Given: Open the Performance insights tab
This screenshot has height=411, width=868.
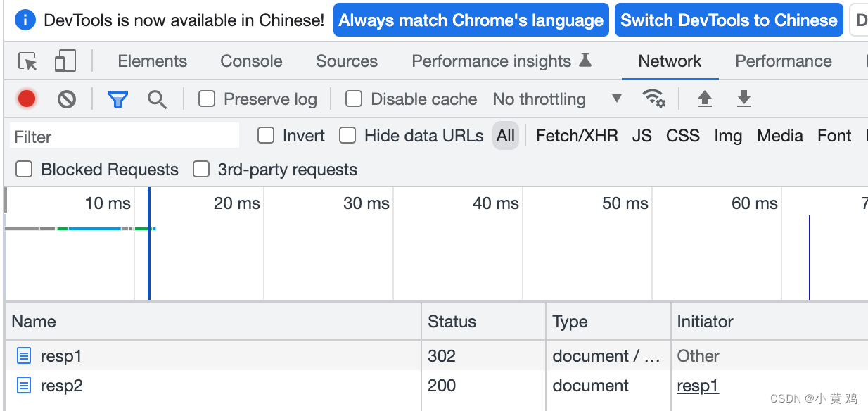Looking at the screenshot, I should pos(502,61).
